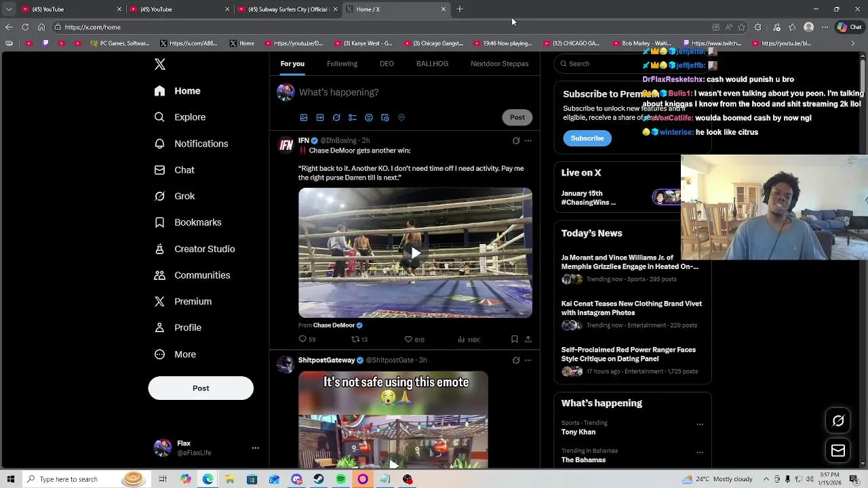868x488 pixels.
Task: Schedule the post with calendar icon
Action: coord(385,117)
